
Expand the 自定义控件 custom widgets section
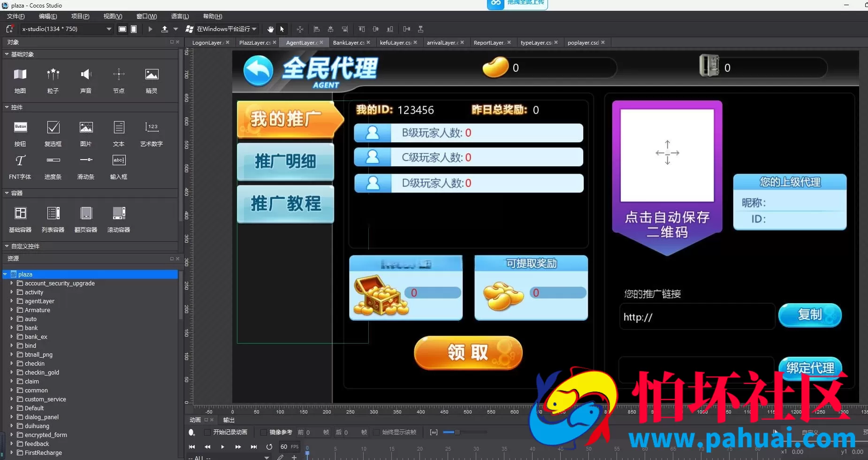coord(7,246)
